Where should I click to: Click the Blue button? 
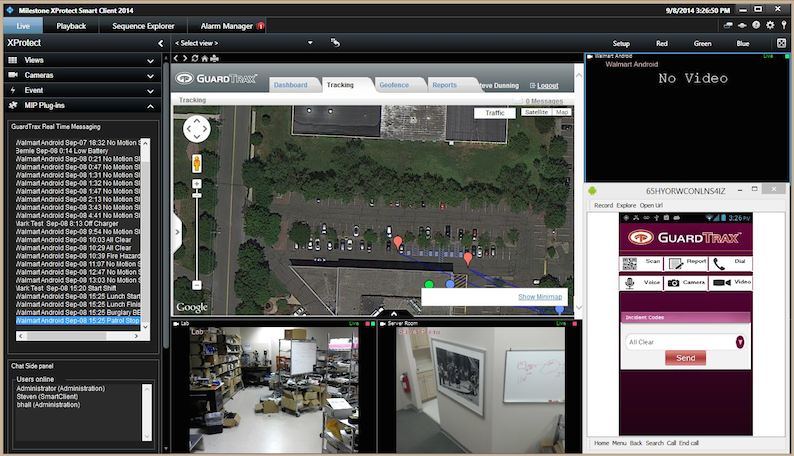tap(743, 44)
